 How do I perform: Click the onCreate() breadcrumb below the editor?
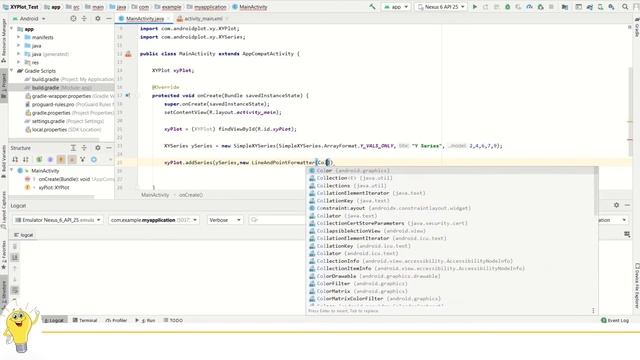point(191,195)
